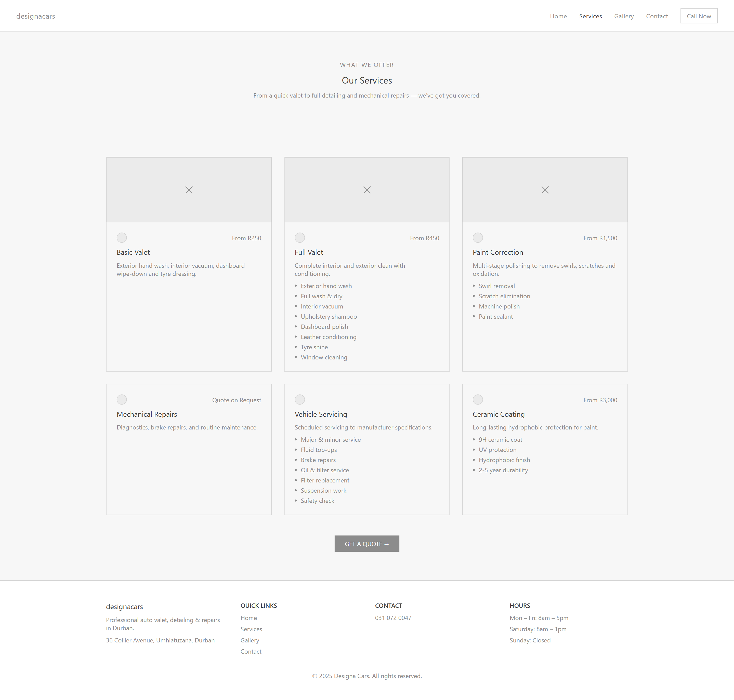Click the From R1,500 price label
The height and width of the screenshot is (700, 734).
[600, 238]
